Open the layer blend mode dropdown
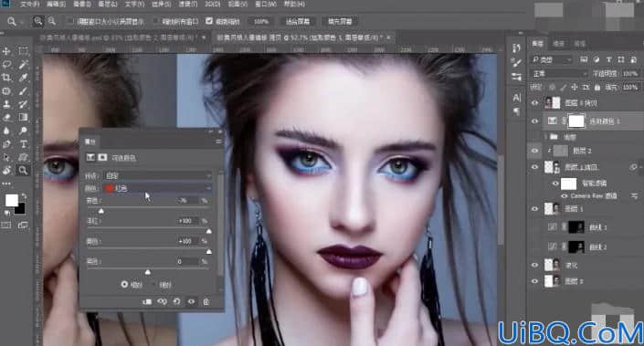 (x=559, y=73)
